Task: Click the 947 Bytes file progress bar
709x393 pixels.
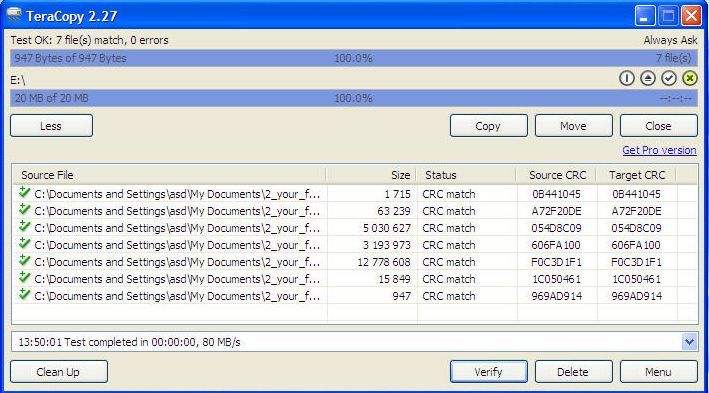Action: 354,58
